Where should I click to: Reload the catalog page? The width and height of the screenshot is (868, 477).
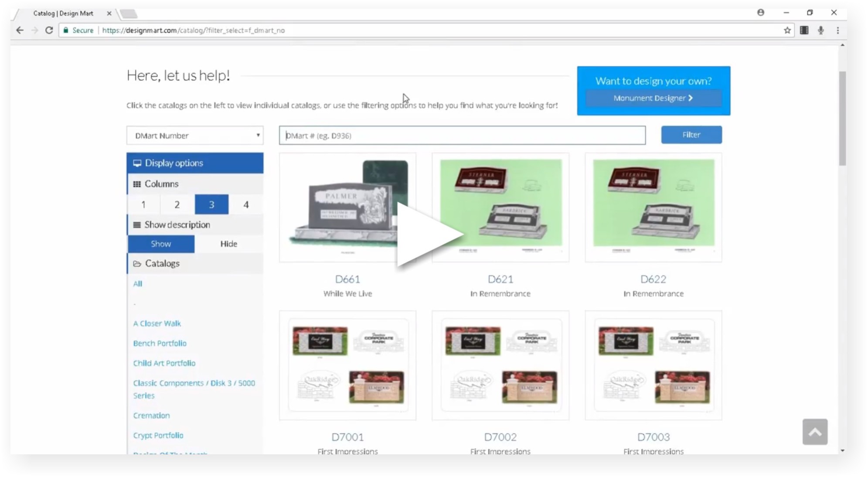click(49, 30)
